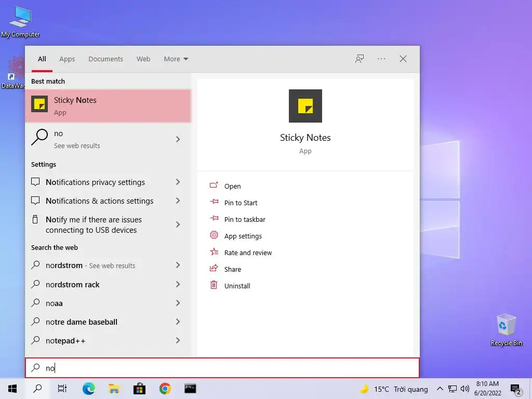Click the large Sticky Notes preview icon

pos(305,106)
